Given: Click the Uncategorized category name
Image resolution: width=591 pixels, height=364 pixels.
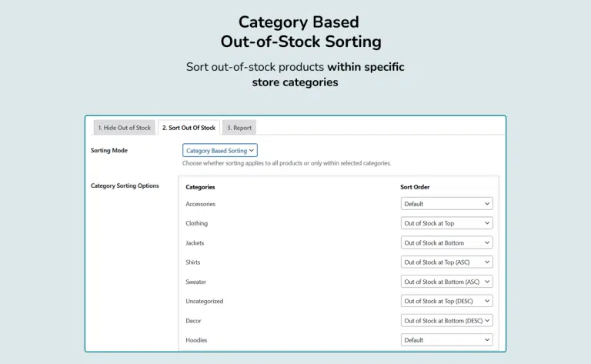Looking at the screenshot, I should 204,301.
